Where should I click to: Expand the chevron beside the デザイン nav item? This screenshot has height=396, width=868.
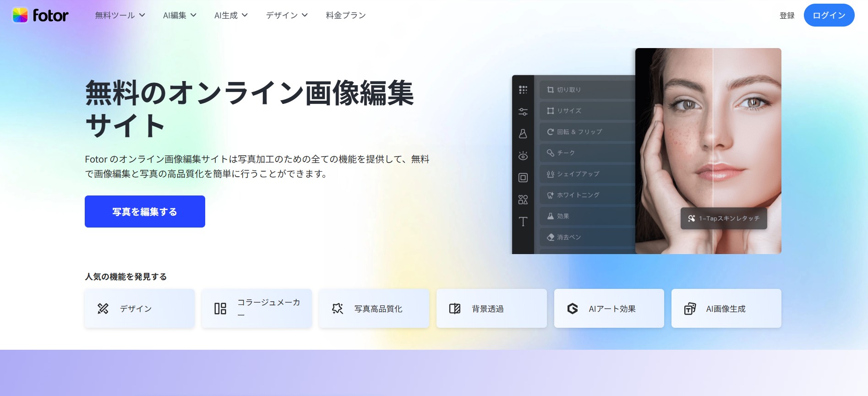coord(305,15)
